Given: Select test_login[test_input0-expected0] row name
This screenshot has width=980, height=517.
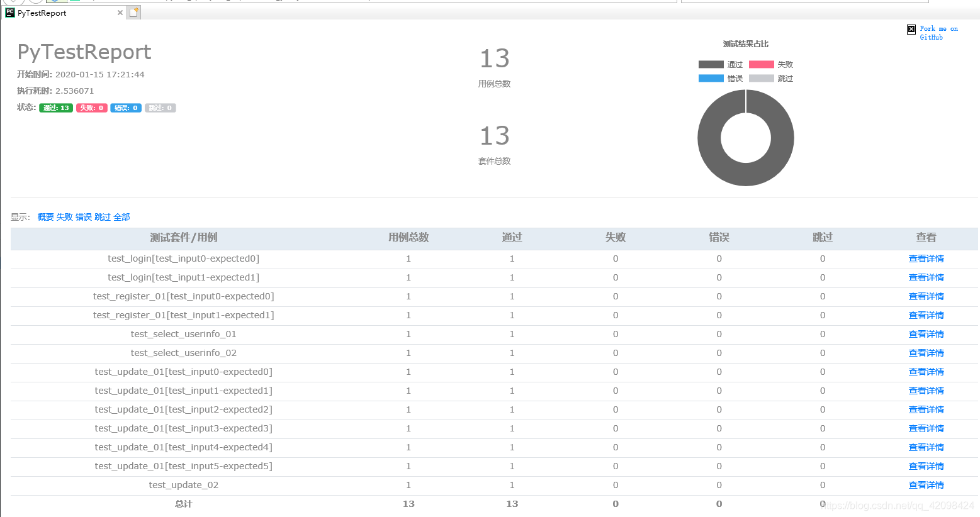Looking at the screenshot, I should (x=183, y=258).
